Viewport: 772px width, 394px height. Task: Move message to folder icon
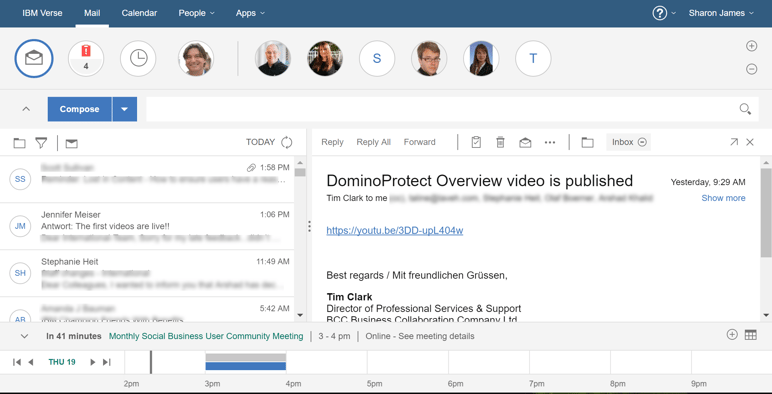click(587, 142)
